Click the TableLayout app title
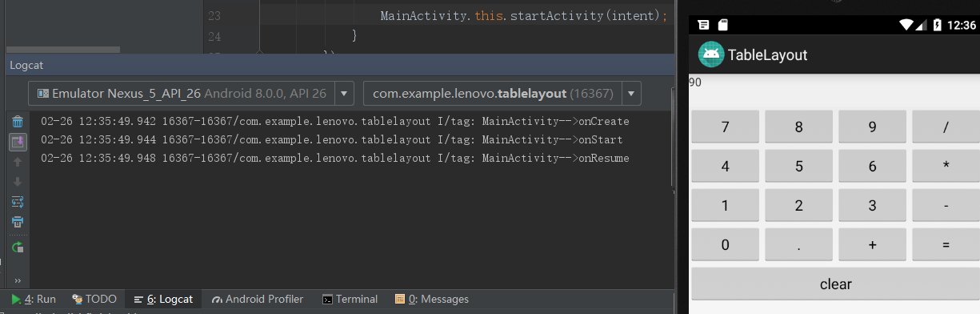 [x=767, y=55]
